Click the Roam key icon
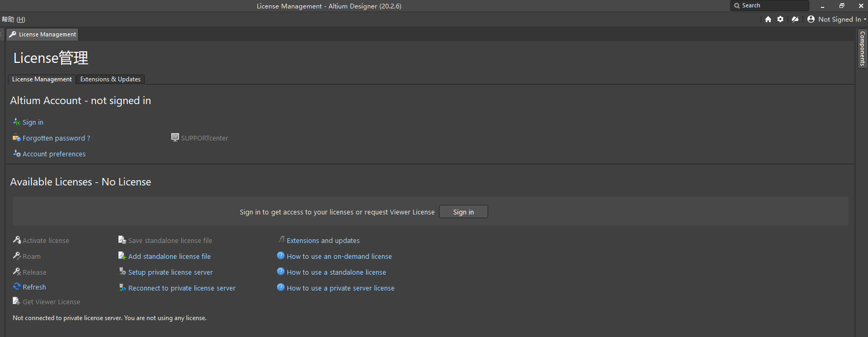 point(17,256)
